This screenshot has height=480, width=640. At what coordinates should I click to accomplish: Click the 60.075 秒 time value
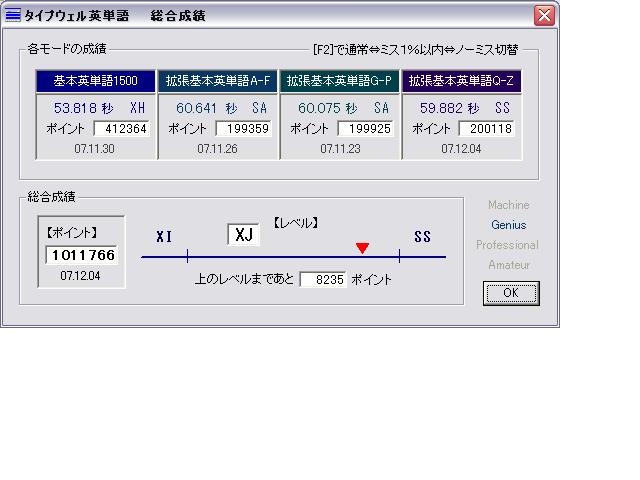coord(328,108)
